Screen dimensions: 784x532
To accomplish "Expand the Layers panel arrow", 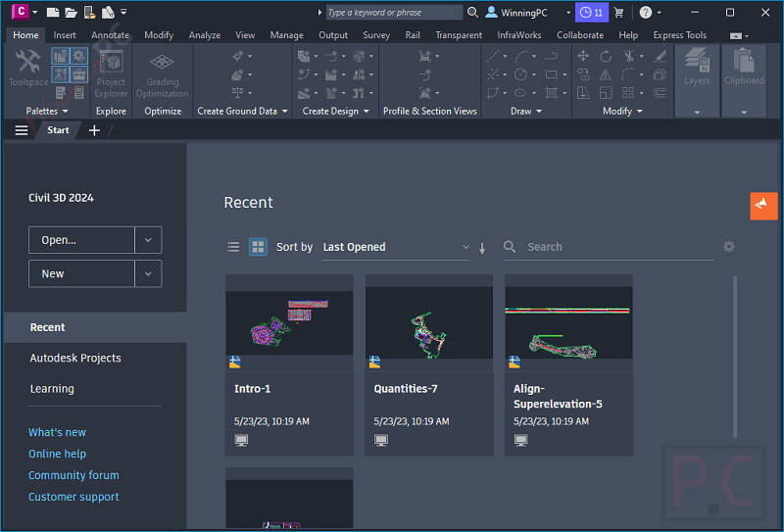I will (697, 113).
